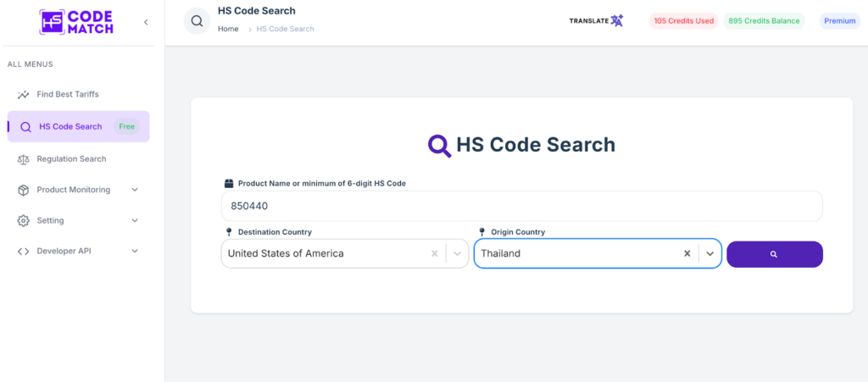Click the HS Code Match logo
Screen dimensions: 868x382
[75, 22]
